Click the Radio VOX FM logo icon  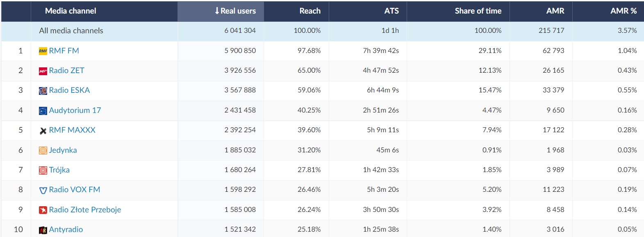[x=43, y=190]
